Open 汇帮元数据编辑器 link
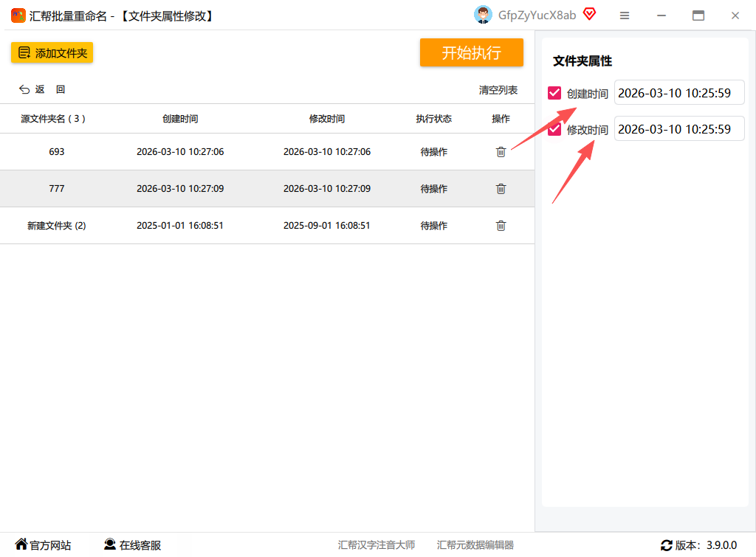The image size is (756, 557). coord(475,545)
